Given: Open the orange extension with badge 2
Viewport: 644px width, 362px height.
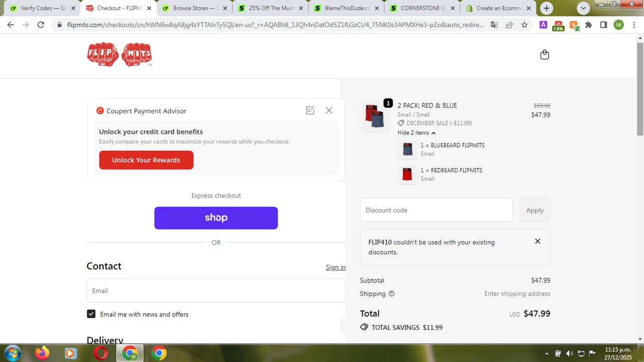Looking at the screenshot, I should (574, 25).
